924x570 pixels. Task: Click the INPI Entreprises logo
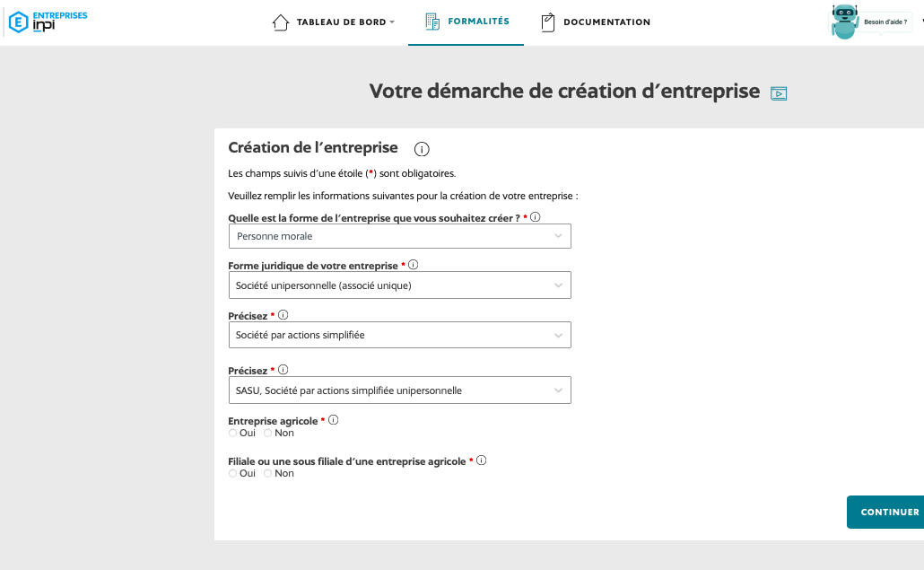pos(48,22)
